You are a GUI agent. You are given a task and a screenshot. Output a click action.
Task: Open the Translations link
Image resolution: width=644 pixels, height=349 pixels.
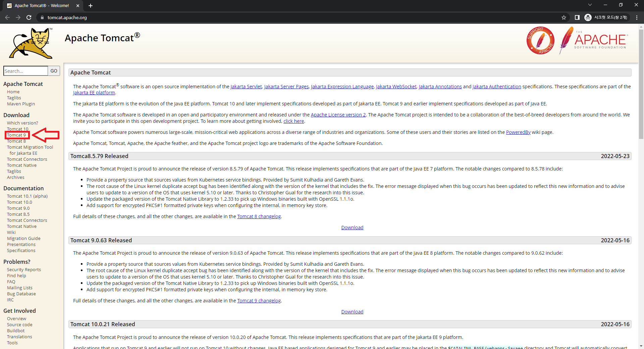coord(19,337)
